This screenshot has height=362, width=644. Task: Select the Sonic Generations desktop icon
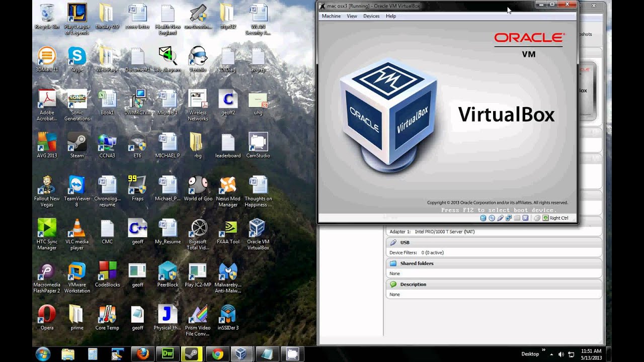[77, 105]
